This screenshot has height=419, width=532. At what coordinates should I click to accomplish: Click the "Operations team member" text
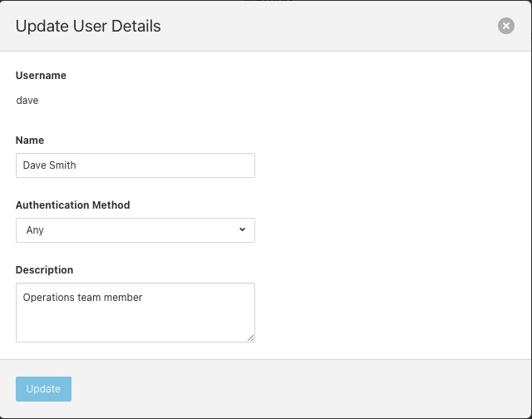pyautogui.click(x=82, y=298)
